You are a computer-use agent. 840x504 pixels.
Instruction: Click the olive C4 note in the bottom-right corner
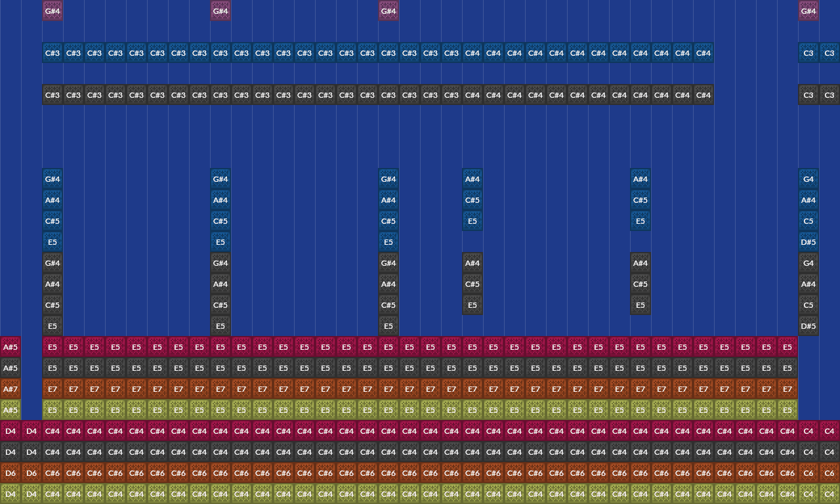pos(829,493)
